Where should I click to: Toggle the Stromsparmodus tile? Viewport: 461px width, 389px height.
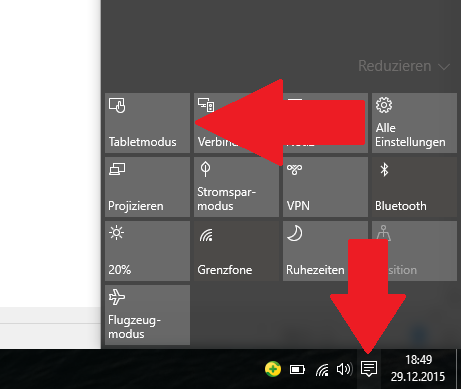click(x=236, y=187)
